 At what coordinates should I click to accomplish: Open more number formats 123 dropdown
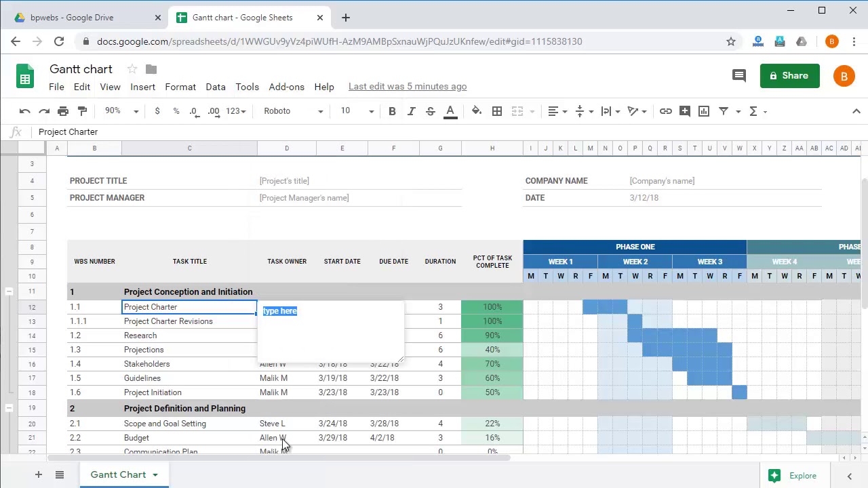tap(236, 111)
